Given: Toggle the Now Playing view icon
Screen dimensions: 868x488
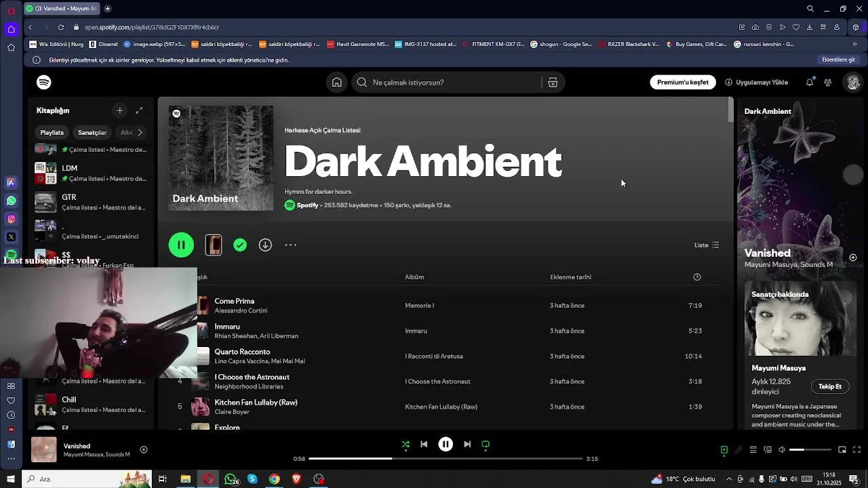Looking at the screenshot, I should (x=724, y=449).
